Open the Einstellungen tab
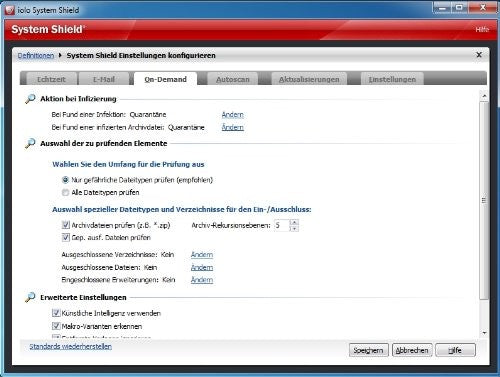The height and width of the screenshot is (377, 500). click(392, 79)
